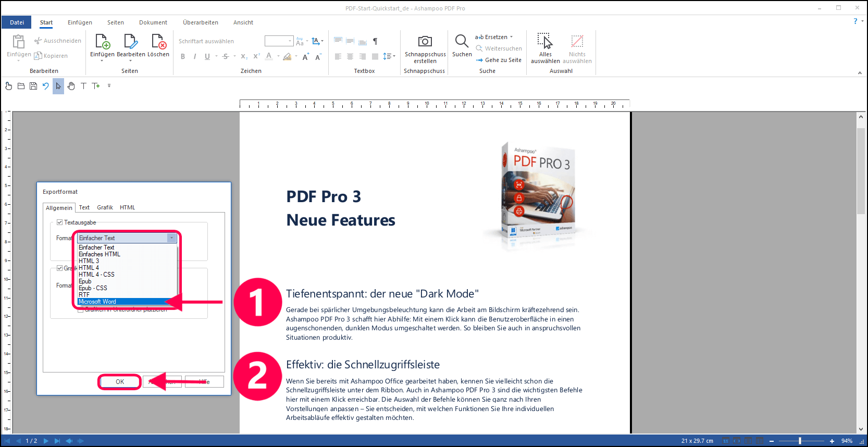The height and width of the screenshot is (447, 868).
Task: Toggle the Grafik output checkbox in dialog
Action: point(60,268)
